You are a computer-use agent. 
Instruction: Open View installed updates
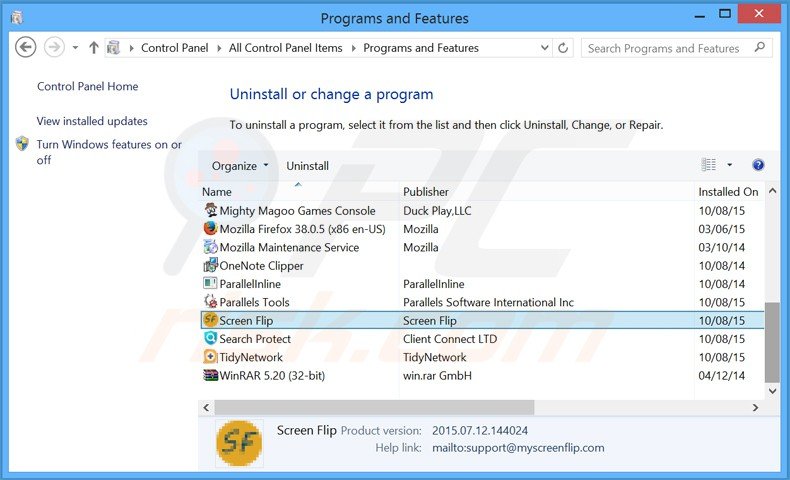92,121
